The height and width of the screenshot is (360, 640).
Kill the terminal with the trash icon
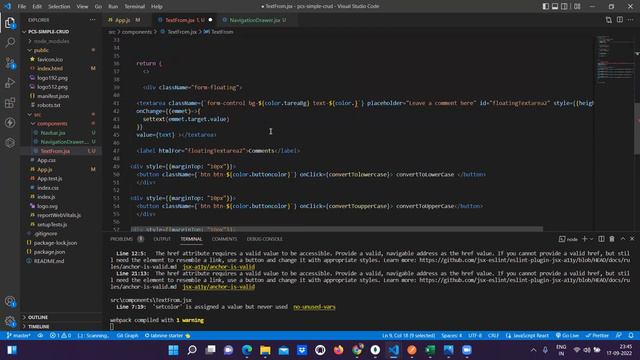click(x=612, y=239)
